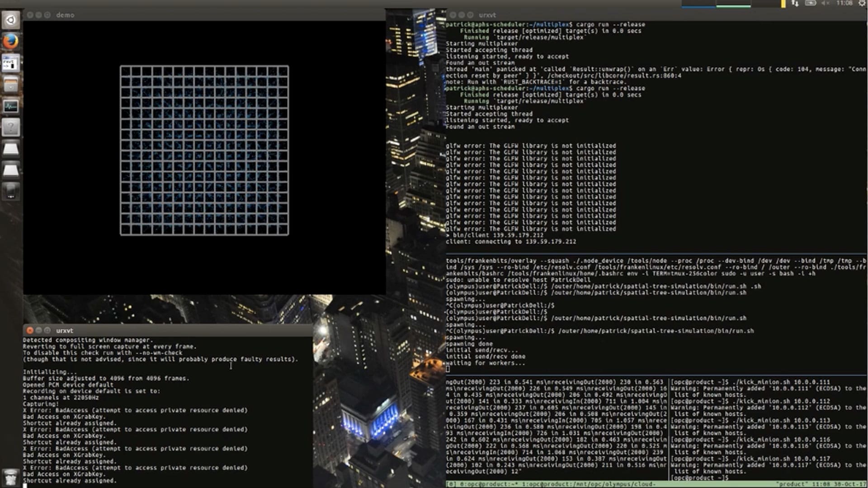Click the '[opc@product ~]$' empty prompt at bottom

[x=700, y=478]
